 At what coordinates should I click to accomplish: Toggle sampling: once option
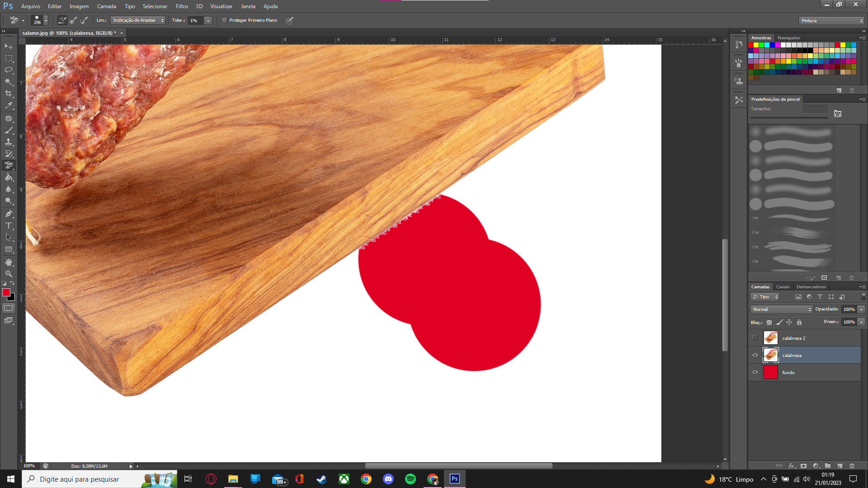click(73, 20)
